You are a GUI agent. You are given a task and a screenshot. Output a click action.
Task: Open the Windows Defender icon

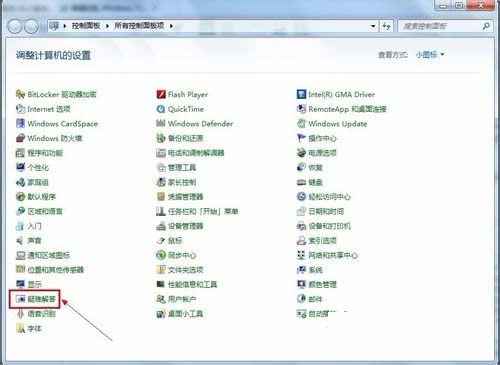tap(161, 124)
